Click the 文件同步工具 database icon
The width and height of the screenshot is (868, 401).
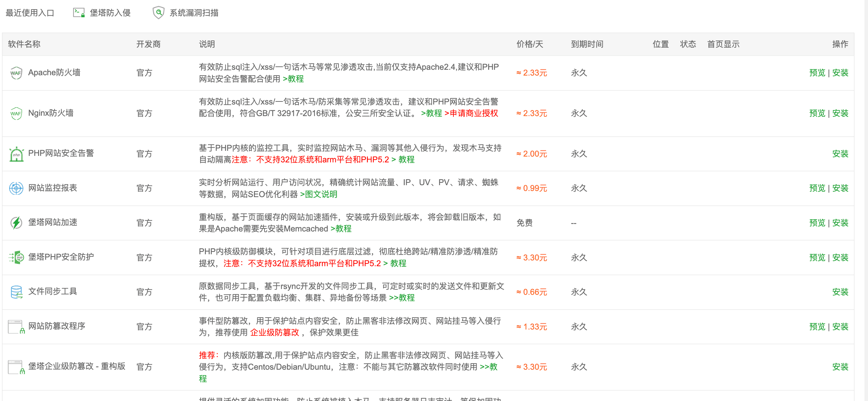16,292
